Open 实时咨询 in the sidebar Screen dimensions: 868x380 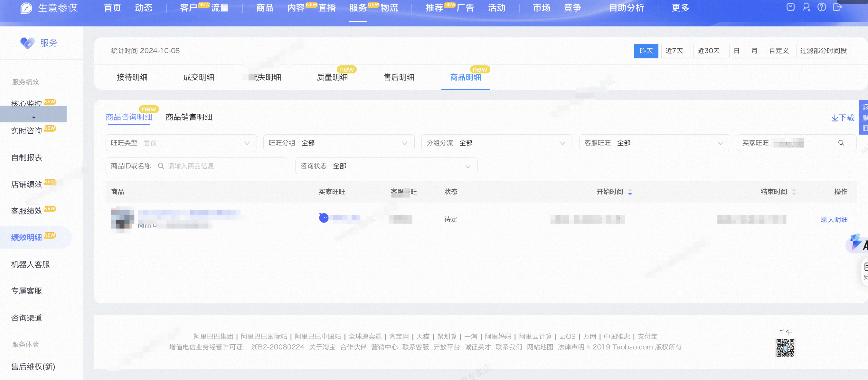tap(26, 131)
